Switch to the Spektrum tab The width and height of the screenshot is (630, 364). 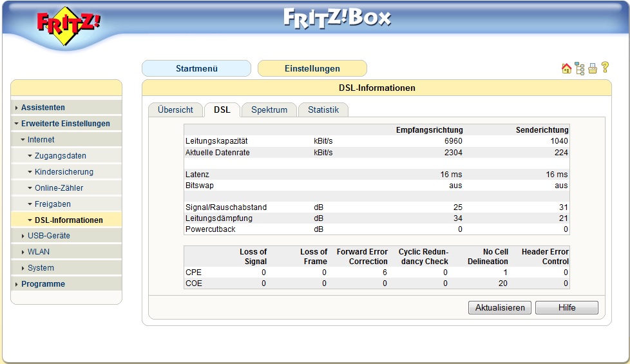tap(269, 110)
